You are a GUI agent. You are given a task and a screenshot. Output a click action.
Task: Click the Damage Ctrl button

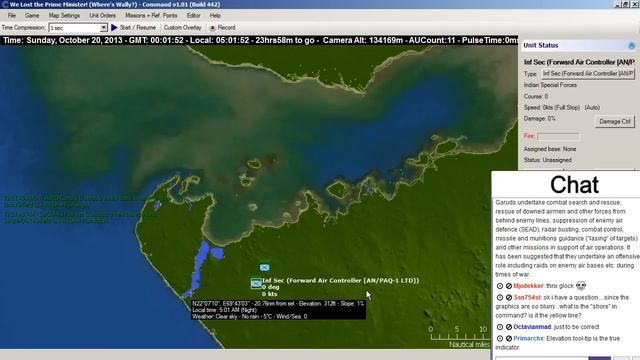click(x=615, y=122)
